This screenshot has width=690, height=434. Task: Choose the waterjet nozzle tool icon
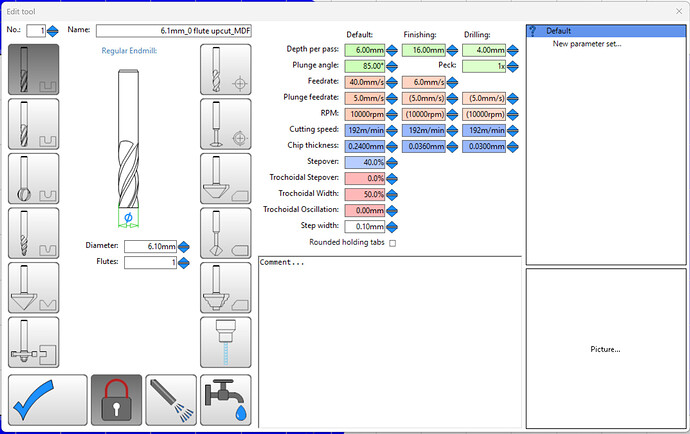(226, 342)
